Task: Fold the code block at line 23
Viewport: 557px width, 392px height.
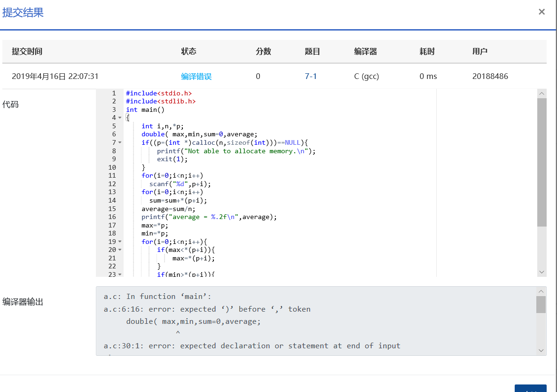Action: [x=120, y=274]
